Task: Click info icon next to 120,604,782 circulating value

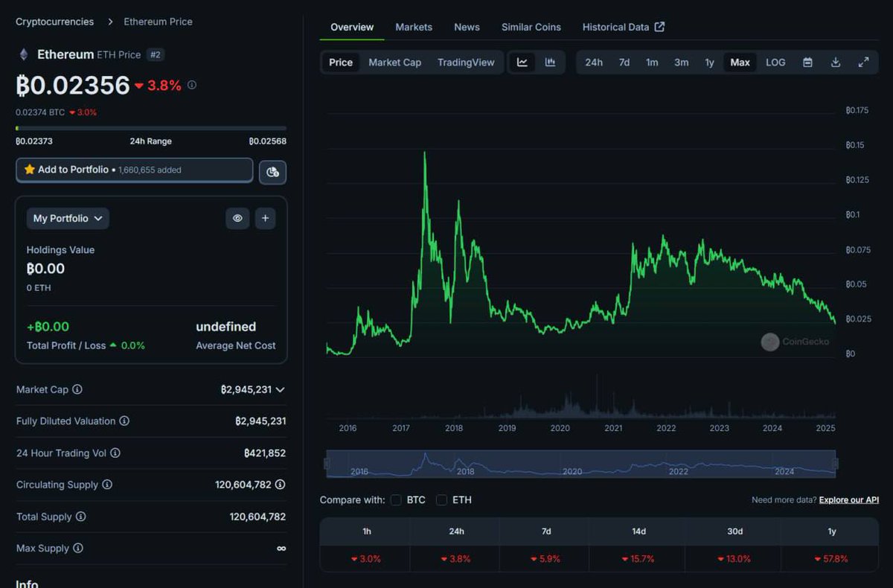Action: (x=280, y=485)
